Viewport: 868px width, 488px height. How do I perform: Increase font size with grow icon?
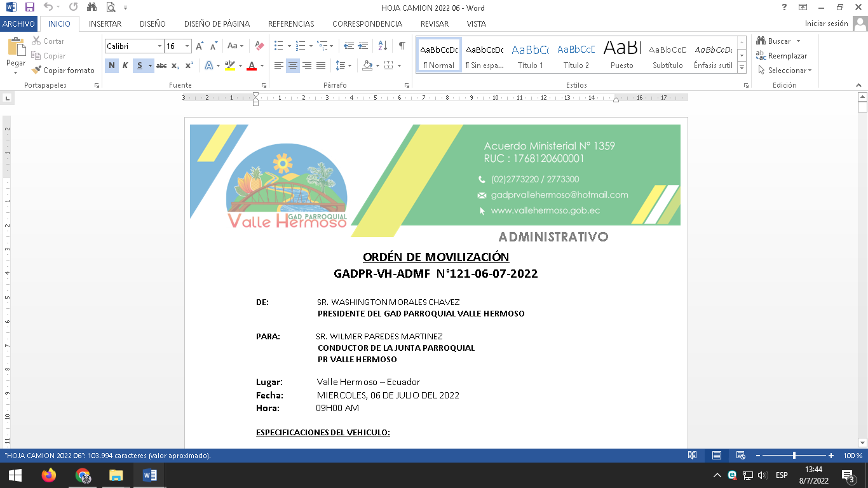(200, 46)
